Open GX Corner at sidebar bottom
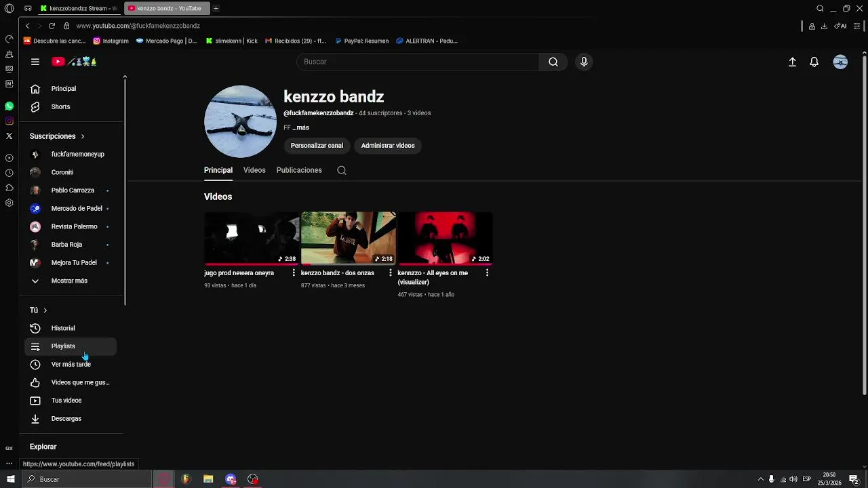The height and width of the screenshot is (488, 868). click(9, 448)
